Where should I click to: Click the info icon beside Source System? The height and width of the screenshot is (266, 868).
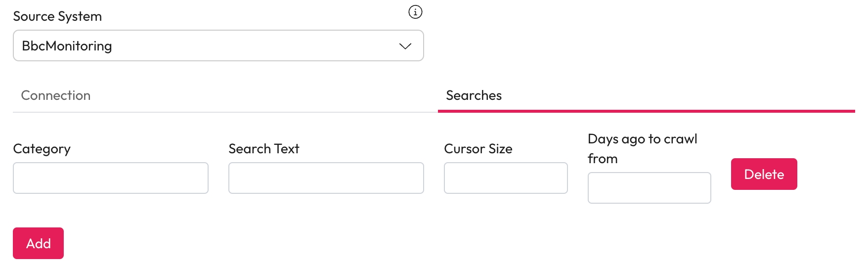pyautogui.click(x=415, y=12)
